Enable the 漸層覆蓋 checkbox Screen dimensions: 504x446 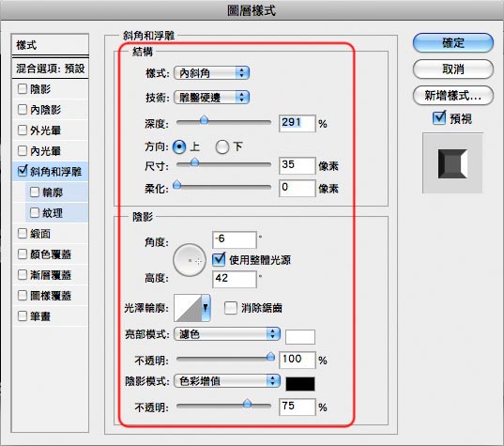click(23, 274)
